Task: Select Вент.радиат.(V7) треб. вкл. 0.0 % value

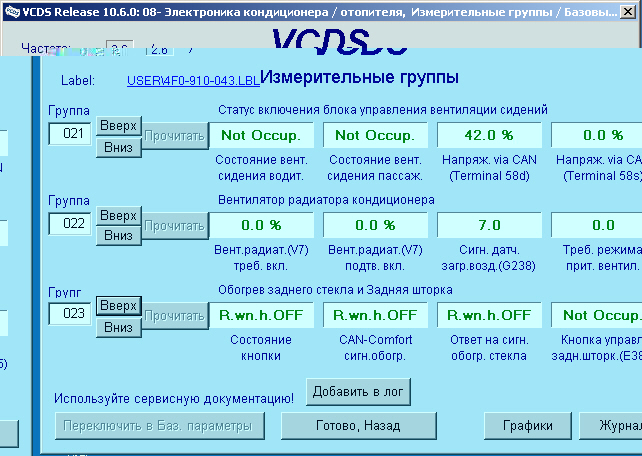Action: tap(261, 225)
